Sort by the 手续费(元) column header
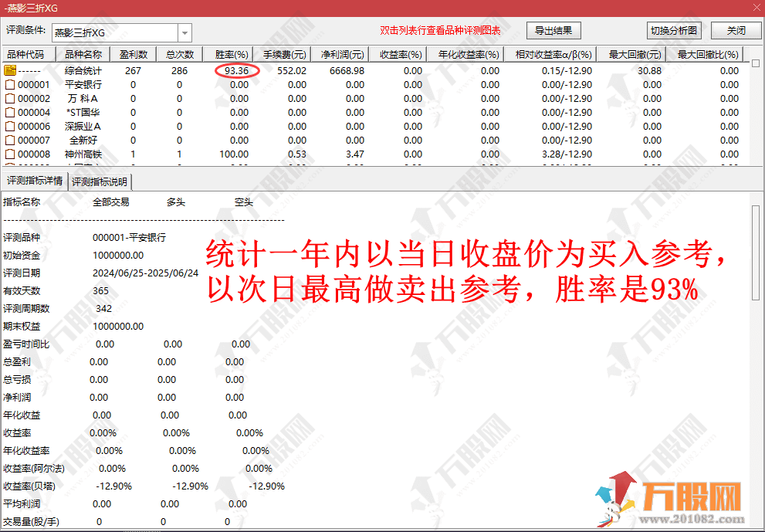Screen dimensions: 765x532 pyautogui.click(x=284, y=54)
